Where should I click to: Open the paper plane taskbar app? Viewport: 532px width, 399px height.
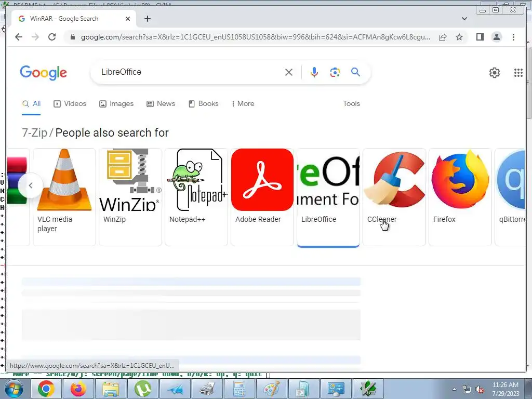(x=175, y=389)
